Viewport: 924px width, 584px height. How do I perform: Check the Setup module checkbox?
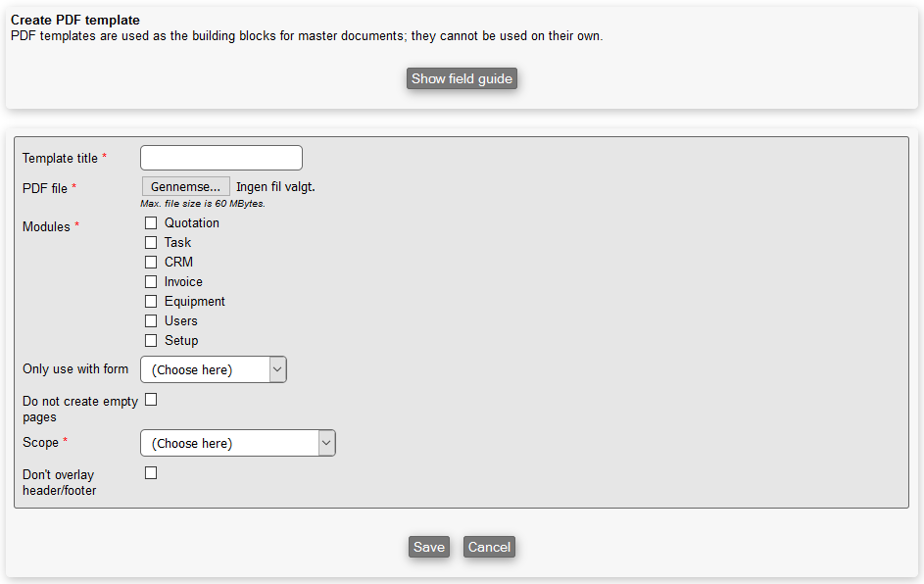click(x=151, y=341)
